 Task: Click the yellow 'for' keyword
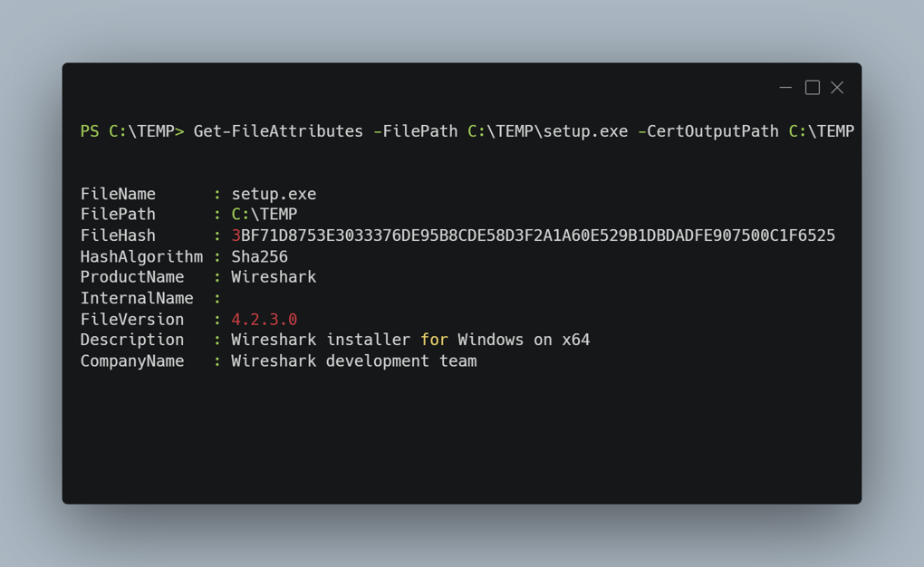click(x=434, y=340)
